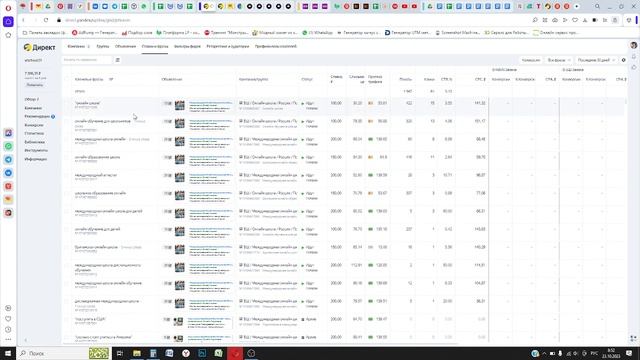Open WhatsApp in the Opera sidebar
This screenshot has height=360, width=640.
(x=8, y=146)
